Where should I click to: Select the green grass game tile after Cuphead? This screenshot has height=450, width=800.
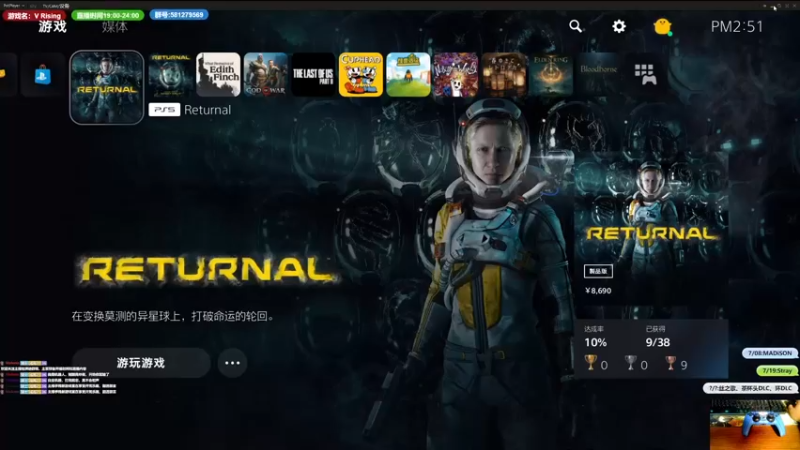click(x=408, y=74)
